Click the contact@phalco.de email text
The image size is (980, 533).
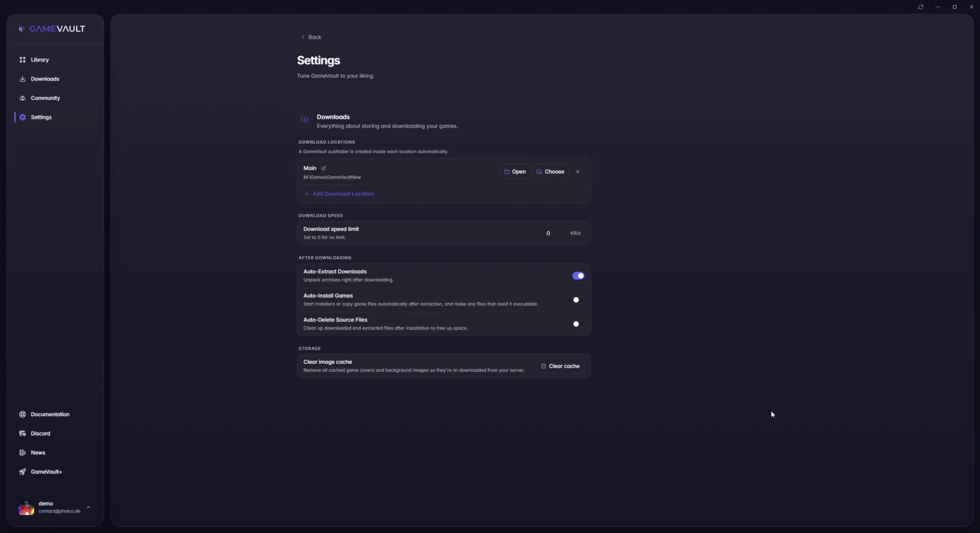pyautogui.click(x=59, y=511)
